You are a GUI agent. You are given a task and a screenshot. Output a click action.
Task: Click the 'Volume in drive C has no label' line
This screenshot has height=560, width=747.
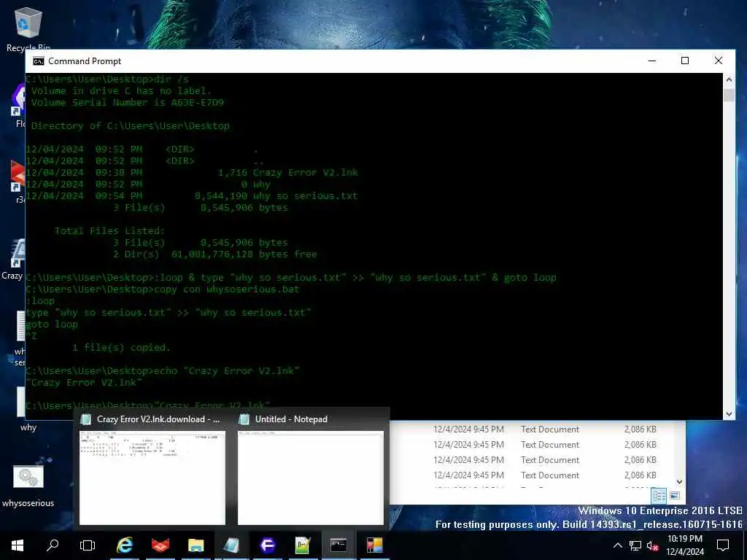(121, 91)
